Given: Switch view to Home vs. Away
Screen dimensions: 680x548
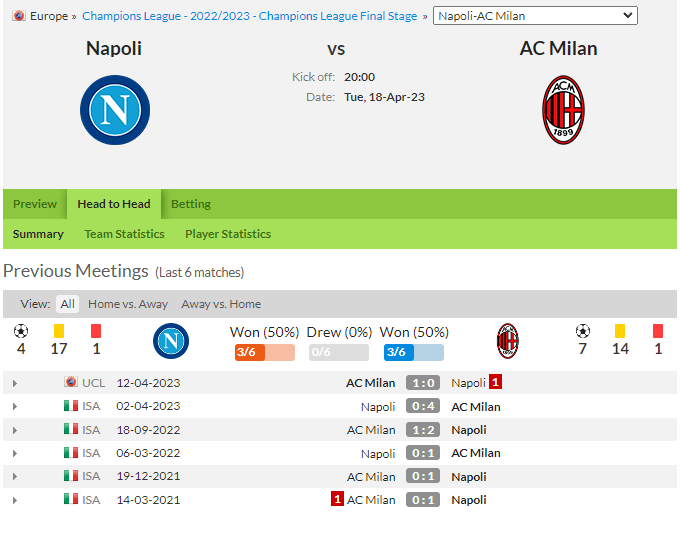Looking at the screenshot, I should [128, 304].
